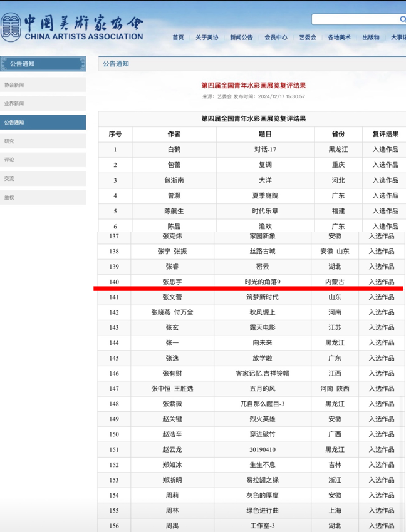Click the 作者 column header

click(174, 134)
